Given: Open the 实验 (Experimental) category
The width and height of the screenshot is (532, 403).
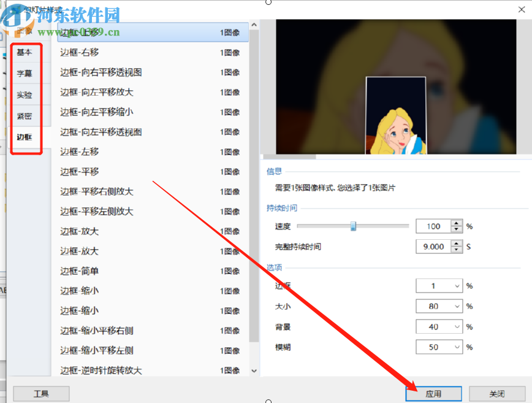Looking at the screenshot, I should point(26,94).
